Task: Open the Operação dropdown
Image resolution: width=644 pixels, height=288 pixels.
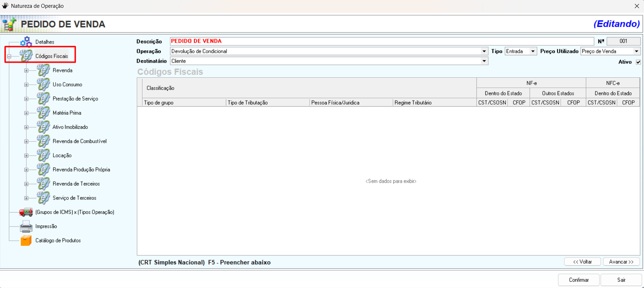Action: point(484,51)
